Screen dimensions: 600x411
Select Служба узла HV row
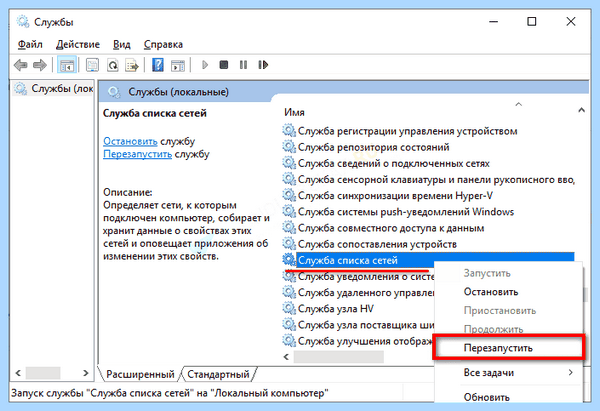336,308
